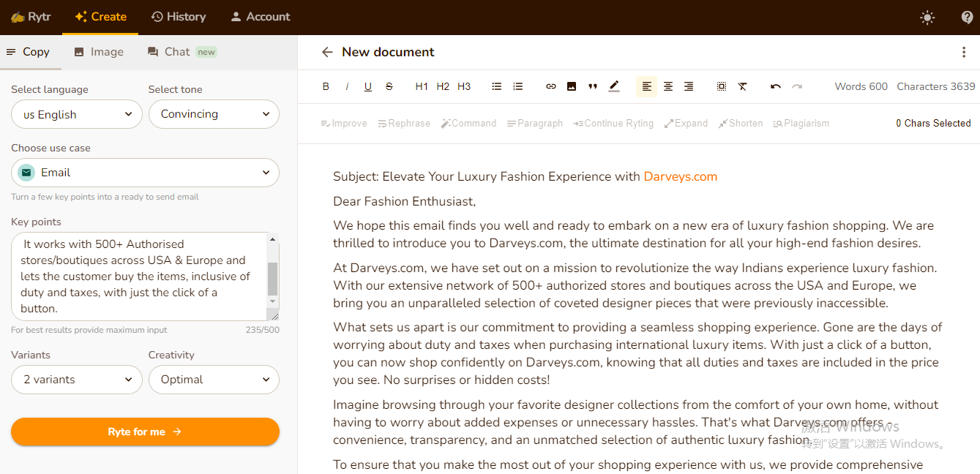The image size is (980, 474).
Task: Click the Words 600 counter
Action: (x=861, y=86)
